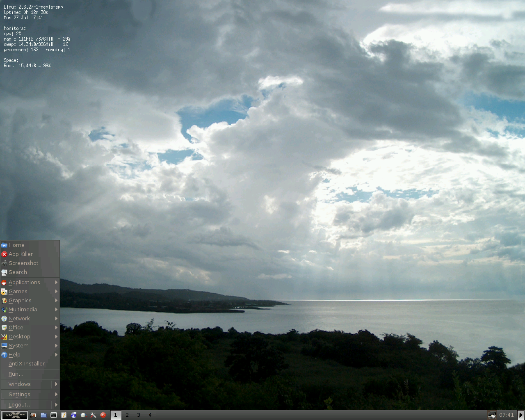Screen dimensions: 525x420
Task: Expand the Multimedia submenu
Action: pos(30,310)
